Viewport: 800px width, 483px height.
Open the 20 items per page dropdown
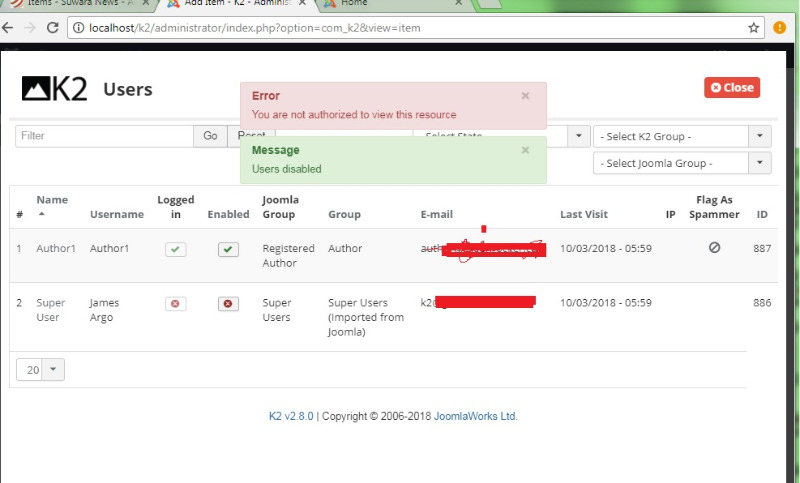pyautogui.click(x=40, y=369)
